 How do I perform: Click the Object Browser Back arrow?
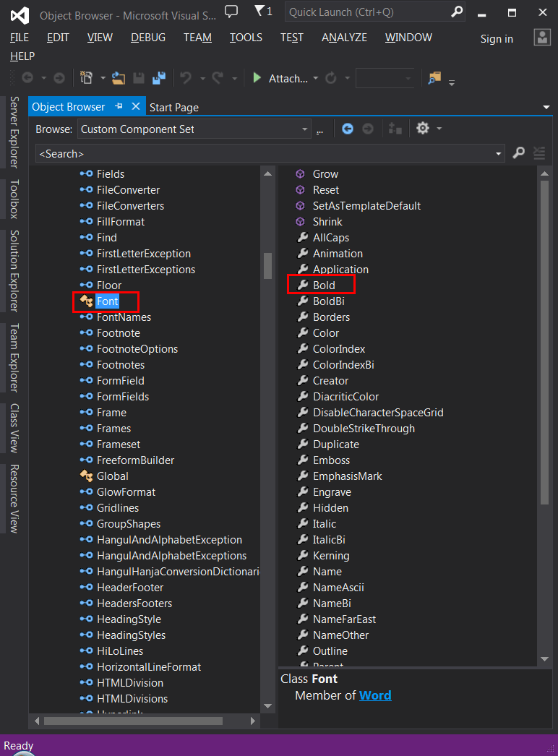click(347, 129)
